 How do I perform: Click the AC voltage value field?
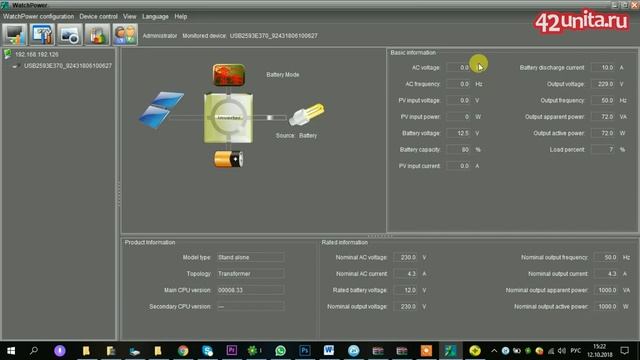(x=458, y=68)
